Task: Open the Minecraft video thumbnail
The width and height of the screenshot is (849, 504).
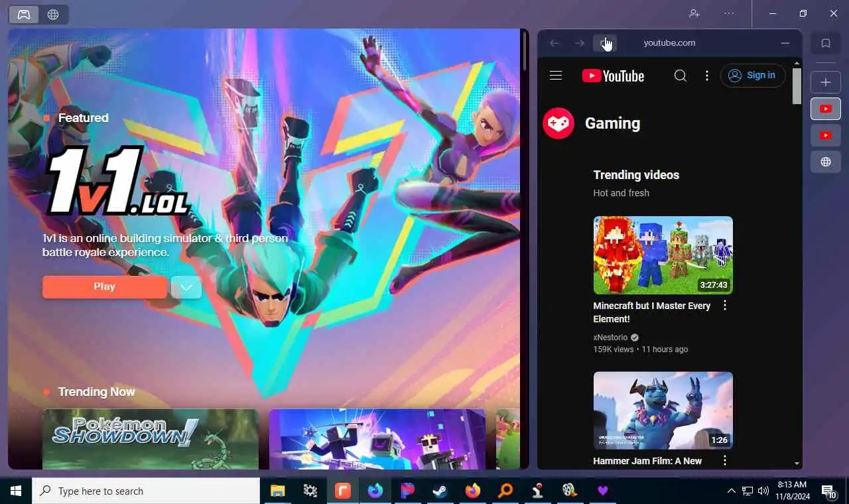Action: pos(663,255)
